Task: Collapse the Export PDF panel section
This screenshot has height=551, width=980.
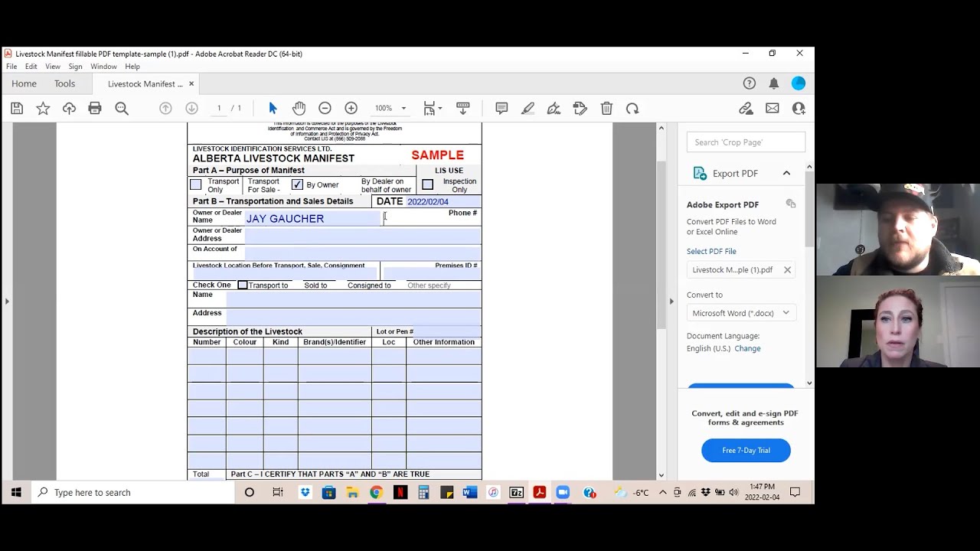Action: (x=786, y=174)
